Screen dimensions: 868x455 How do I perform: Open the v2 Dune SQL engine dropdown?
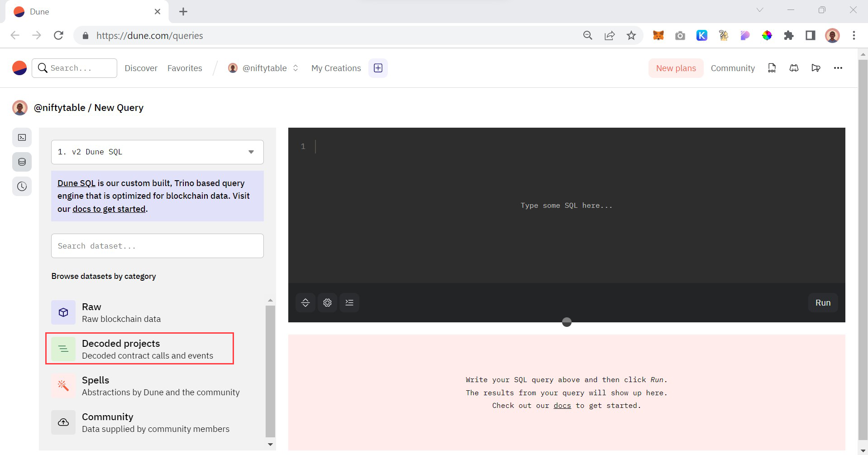click(157, 152)
